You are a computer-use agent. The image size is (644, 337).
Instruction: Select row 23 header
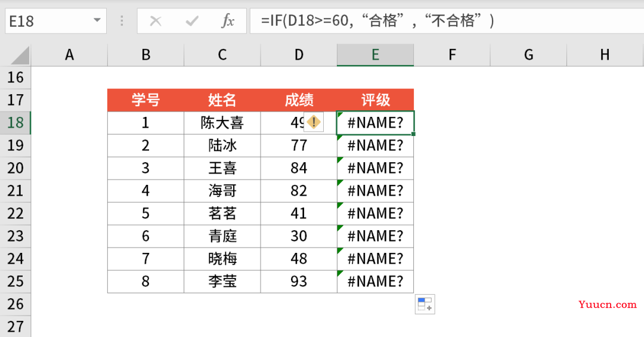pos(15,236)
